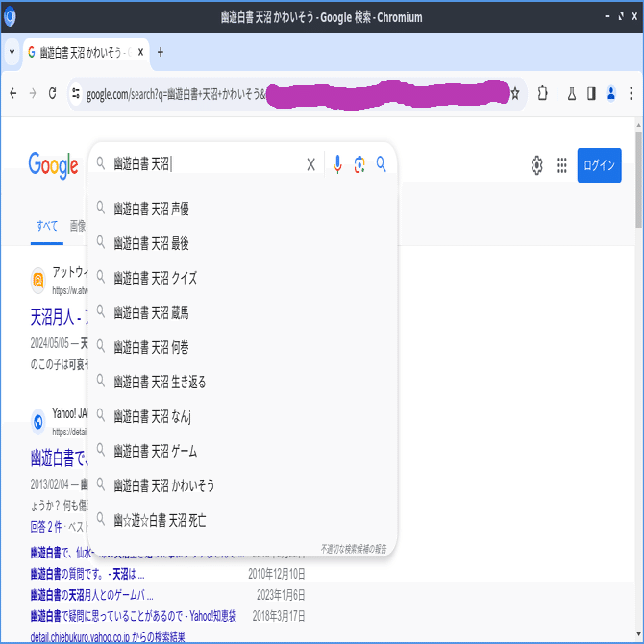Expand the tab search dropdown arrow
The width and height of the screenshot is (644, 644).
12,52
